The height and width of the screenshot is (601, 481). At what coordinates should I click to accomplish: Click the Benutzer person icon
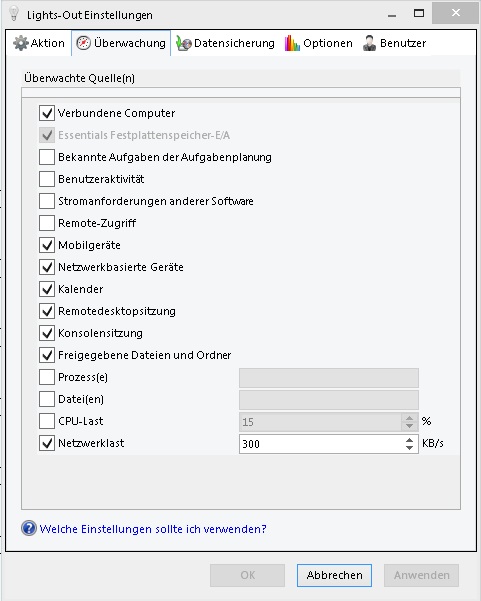tap(369, 43)
